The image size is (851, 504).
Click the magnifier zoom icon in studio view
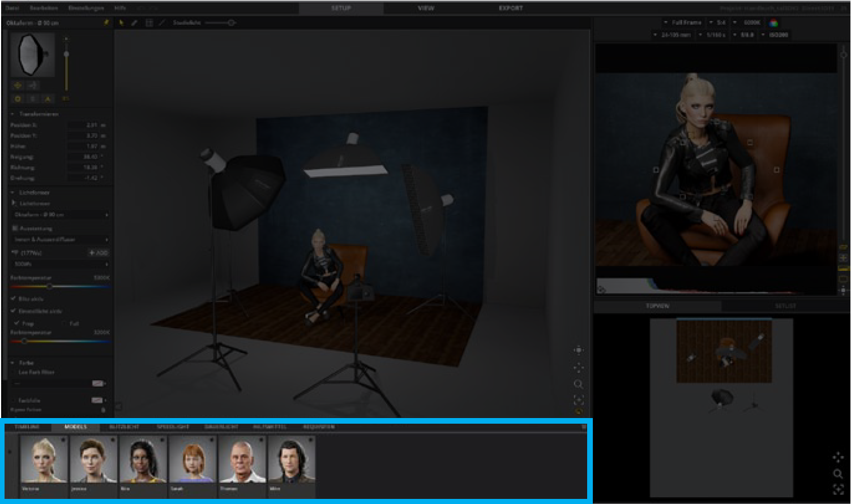(x=578, y=385)
